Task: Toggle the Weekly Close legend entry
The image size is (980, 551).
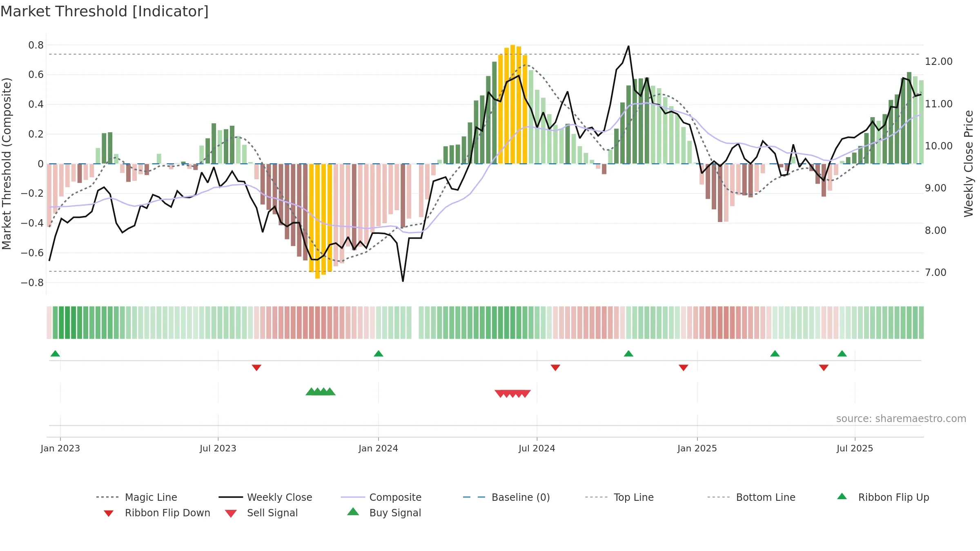Action: 265,497
